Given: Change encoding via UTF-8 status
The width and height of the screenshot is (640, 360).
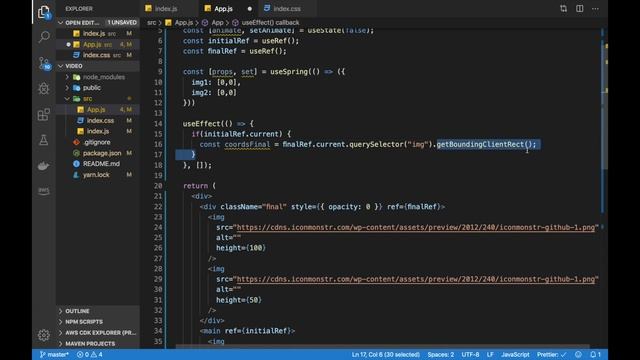Looking at the screenshot, I should 470,354.
